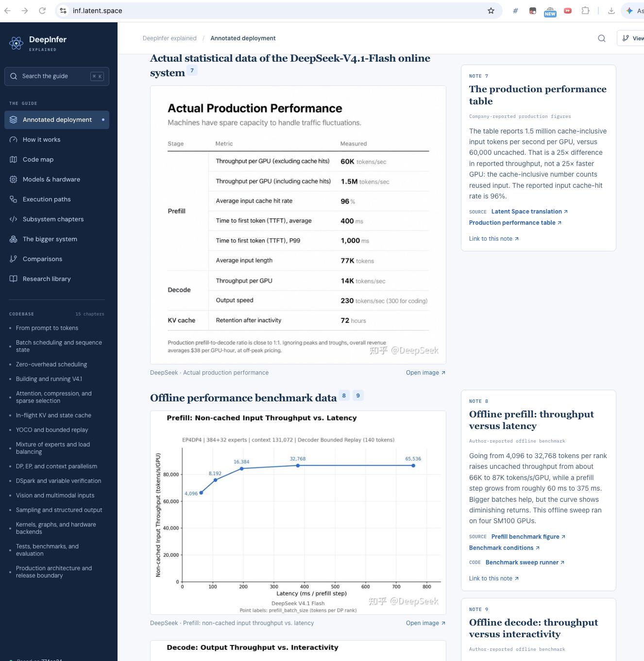Click the Annotated deployment layers icon

pos(14,120)
